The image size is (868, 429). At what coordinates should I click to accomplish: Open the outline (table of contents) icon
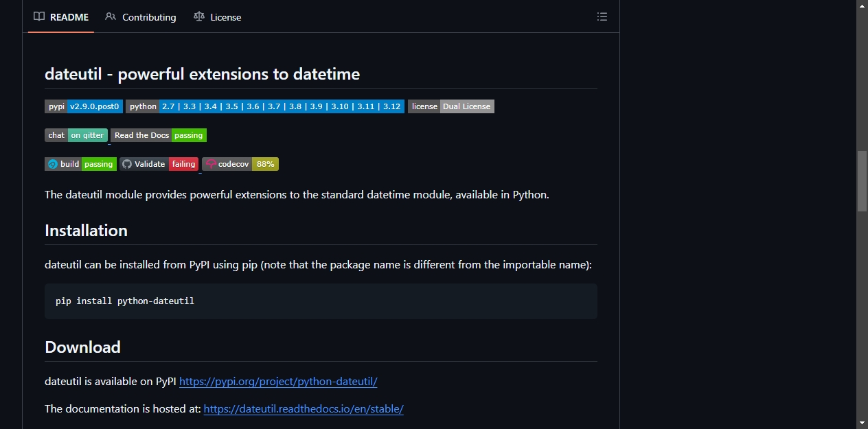[x=602, y=16]
